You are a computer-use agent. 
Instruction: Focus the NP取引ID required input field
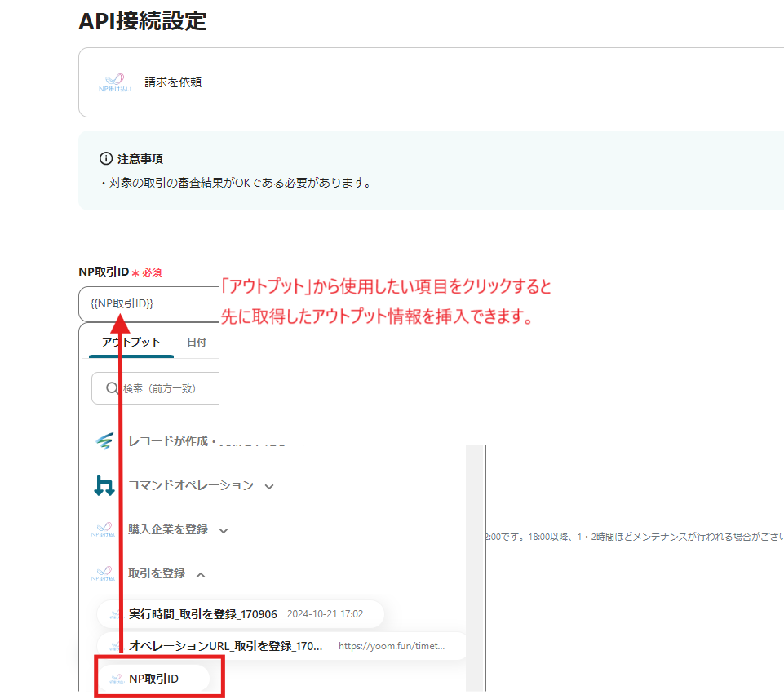(x=147, y=303)
